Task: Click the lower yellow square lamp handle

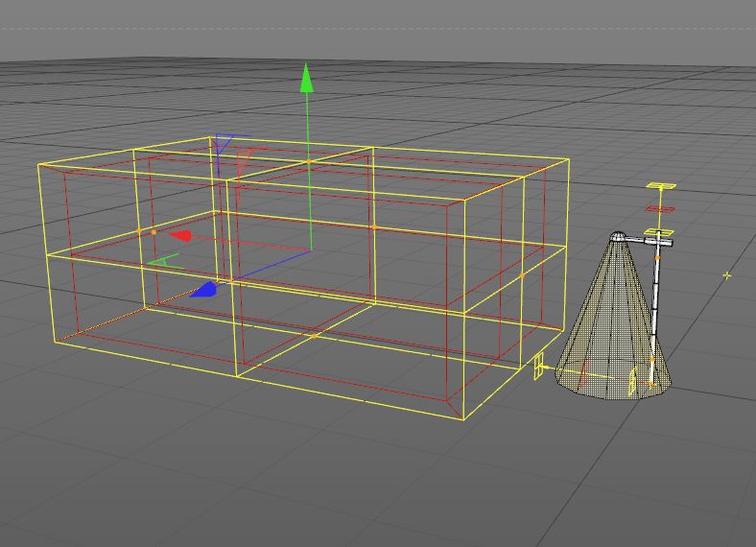Action: pos(658,232)
